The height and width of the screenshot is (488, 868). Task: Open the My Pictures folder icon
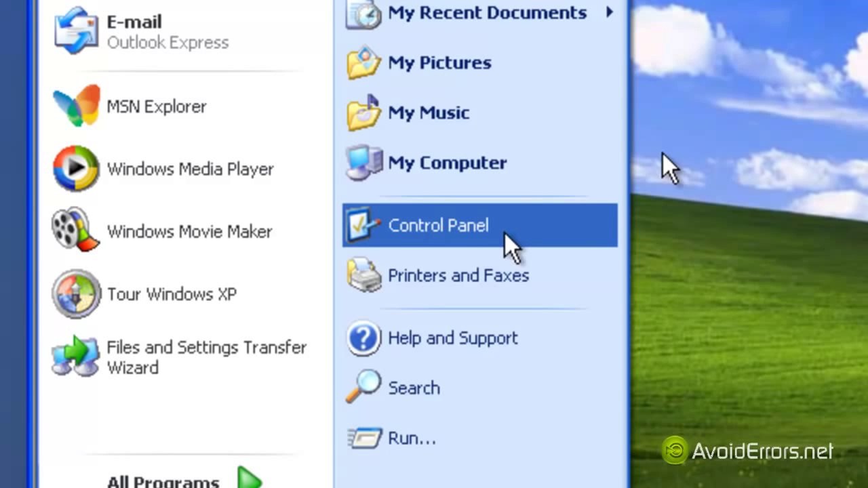coord(363,63)
